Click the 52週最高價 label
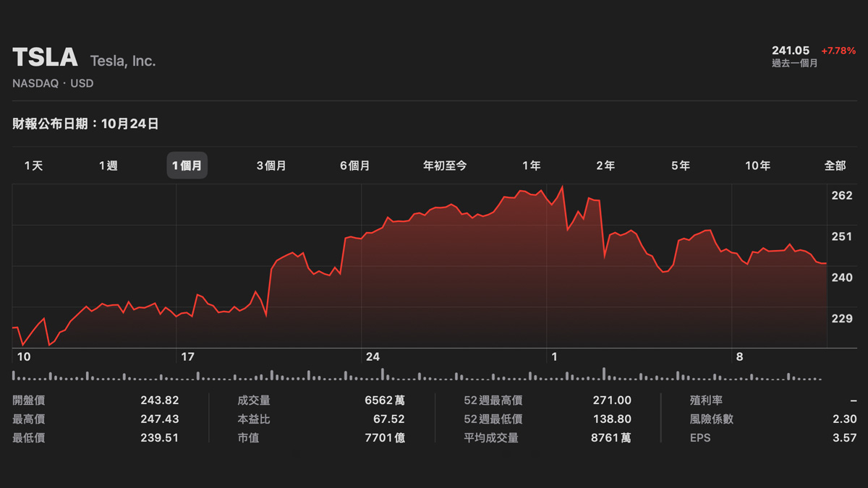This screenshot has width=868, height=488. click(493, 401)
